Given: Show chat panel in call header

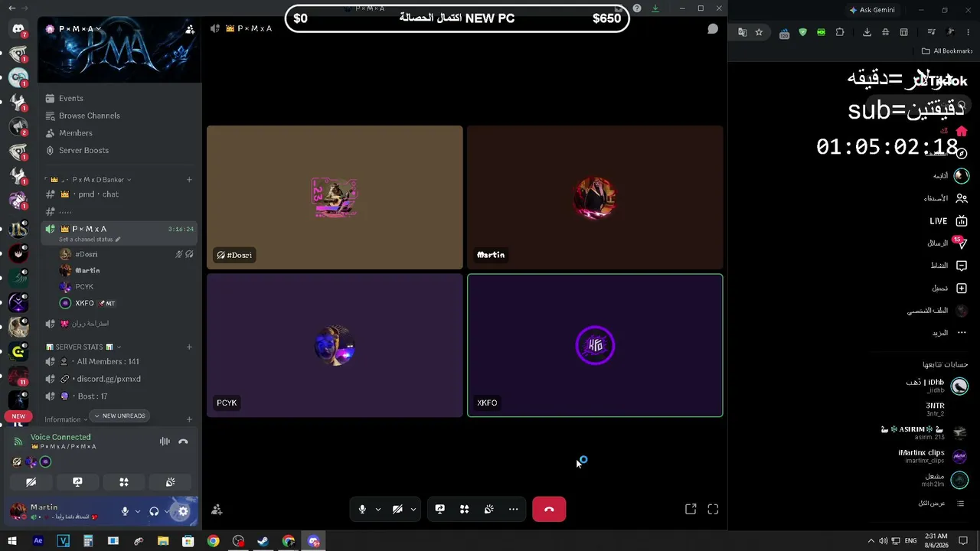Looking at the screenshot, I should click(713, 29).
